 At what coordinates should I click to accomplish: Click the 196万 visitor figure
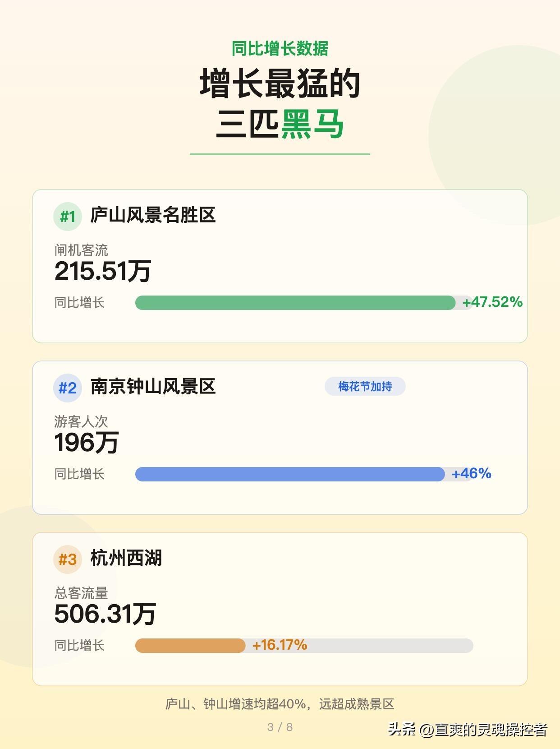click(x=87, y=443)
